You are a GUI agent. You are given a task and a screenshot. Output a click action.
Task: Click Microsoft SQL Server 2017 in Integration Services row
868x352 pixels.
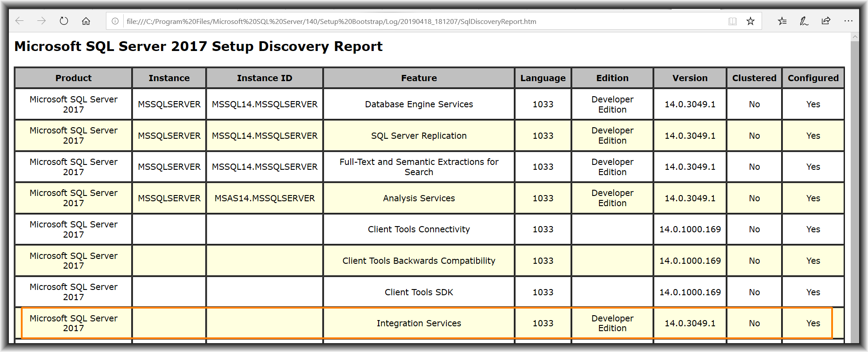coord(74,323)
